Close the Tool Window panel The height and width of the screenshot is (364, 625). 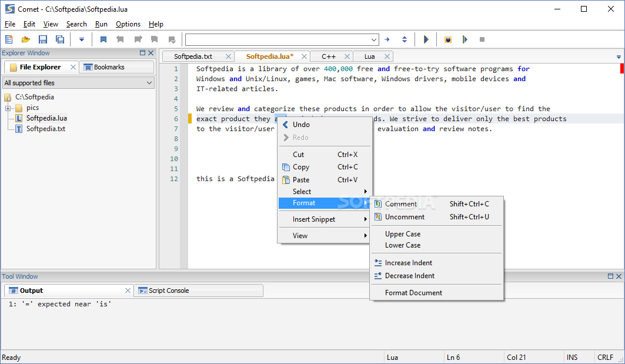pyautogui.click(x=619, y=276)
